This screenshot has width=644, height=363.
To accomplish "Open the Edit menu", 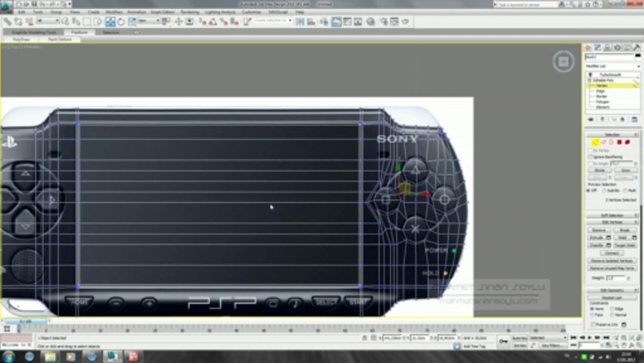I will point(22,12).
